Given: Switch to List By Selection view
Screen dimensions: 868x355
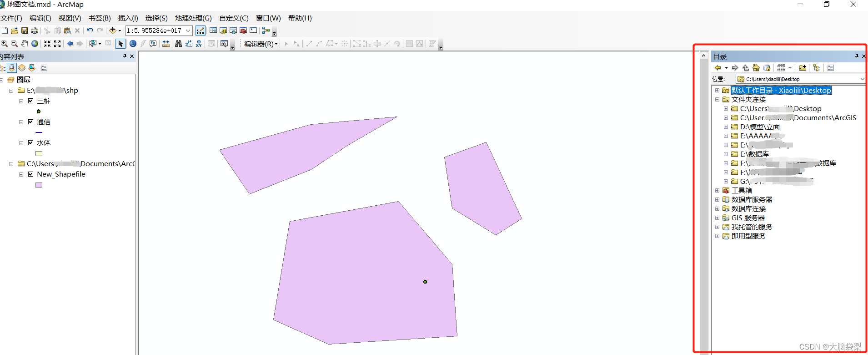Looking at the screenshot, I should point(32,68).
